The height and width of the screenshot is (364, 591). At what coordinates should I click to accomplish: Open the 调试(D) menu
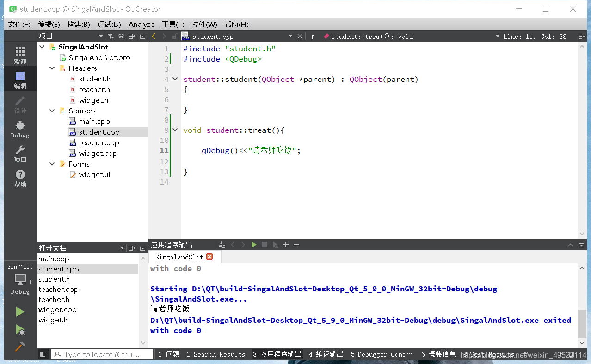(109, 24)
